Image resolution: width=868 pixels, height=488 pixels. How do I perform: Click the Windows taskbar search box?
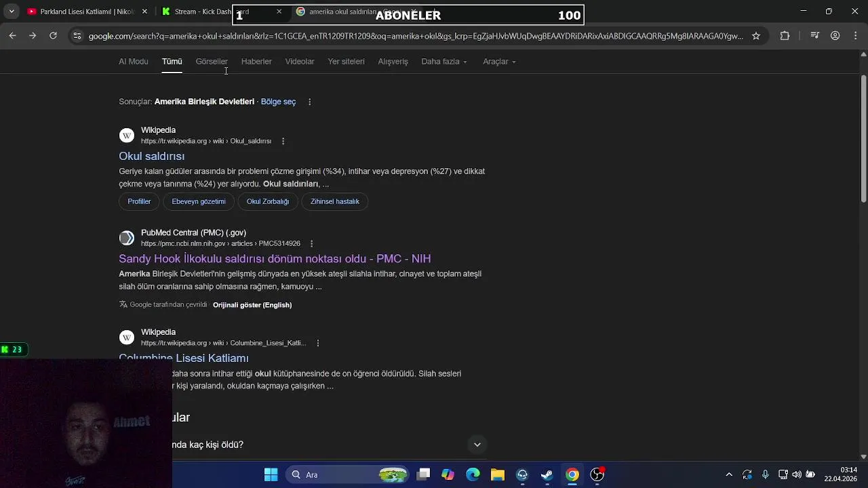347,474
